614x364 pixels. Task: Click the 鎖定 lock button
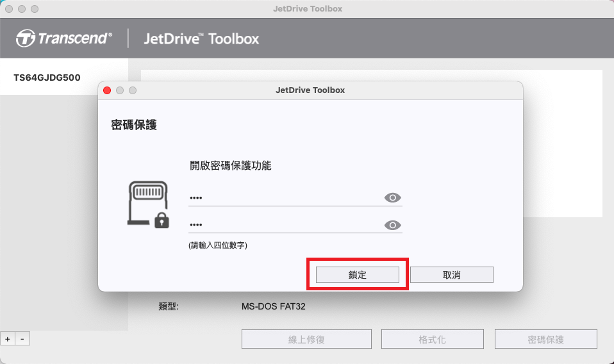coord(357,275)
